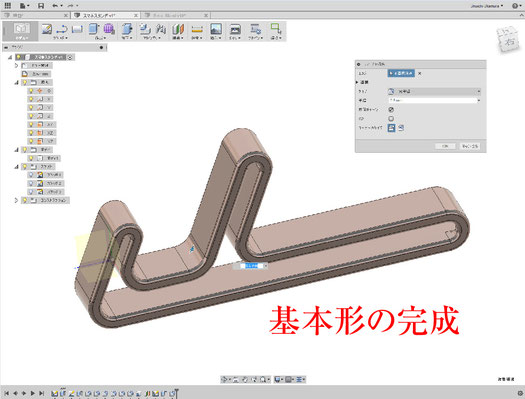Image resolution: width=525 pixels, height=399 pixels.
Task: Click the green Select tool icon
Action: pyautogui.click(x=276, y=29)
